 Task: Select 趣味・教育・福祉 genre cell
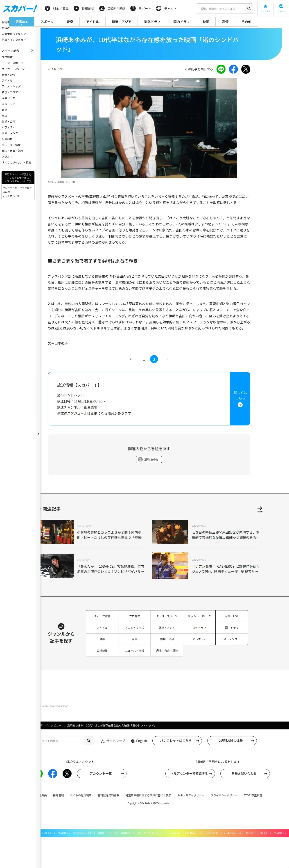coord(167,651)
